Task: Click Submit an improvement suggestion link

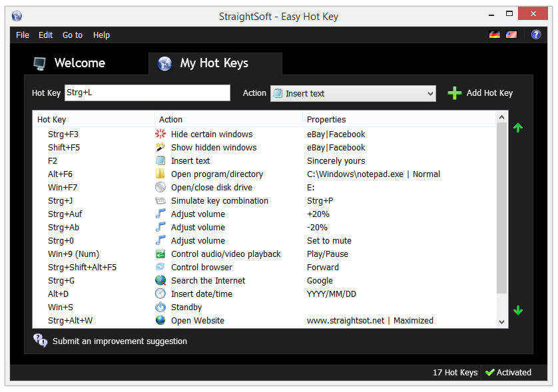Action: coord(120,341)
